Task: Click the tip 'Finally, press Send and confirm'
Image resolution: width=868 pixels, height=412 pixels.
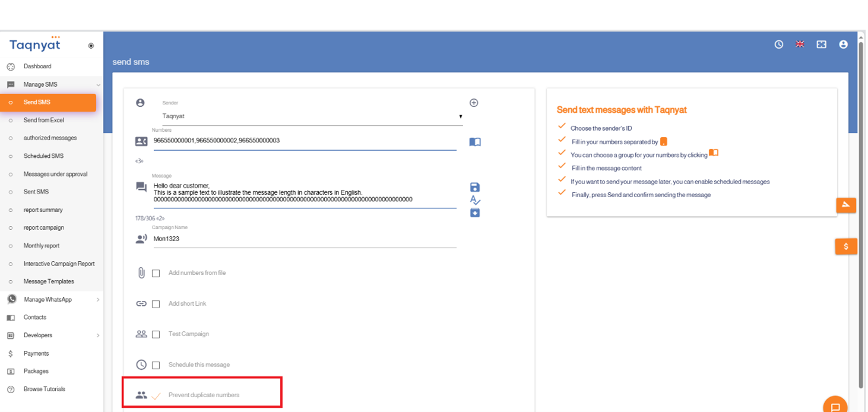Action: point(641,195)
